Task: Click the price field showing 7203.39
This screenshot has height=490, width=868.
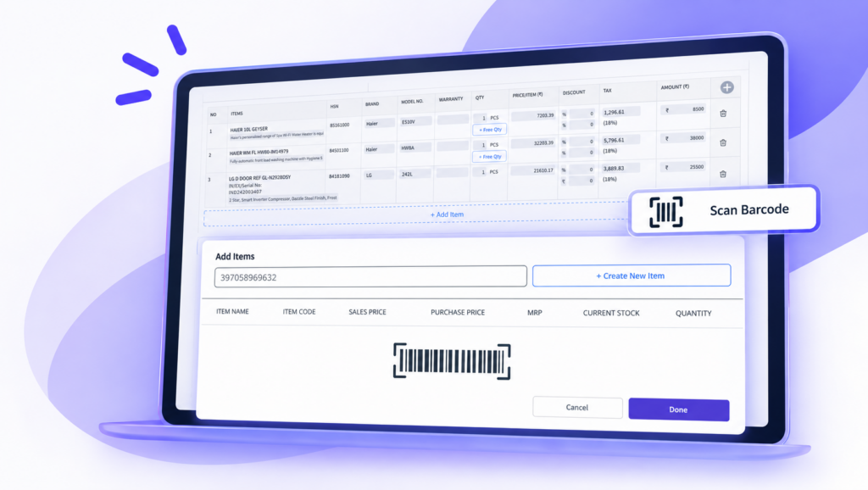Action: click(x=534, y=115)
